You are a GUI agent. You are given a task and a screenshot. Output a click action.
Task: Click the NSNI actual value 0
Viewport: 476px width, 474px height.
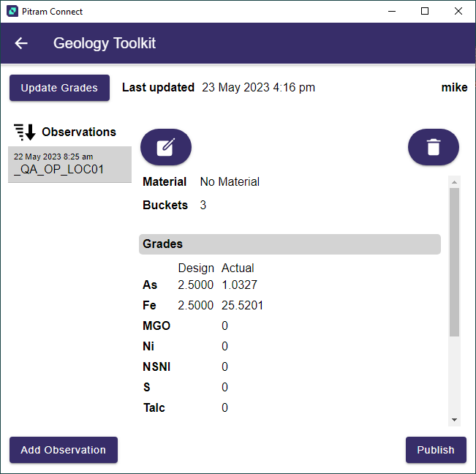[224, 366]
